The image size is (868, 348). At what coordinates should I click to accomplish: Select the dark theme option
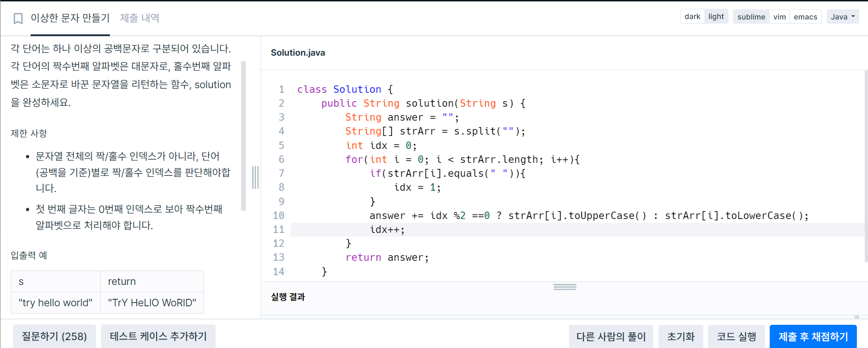coord(692,17)
